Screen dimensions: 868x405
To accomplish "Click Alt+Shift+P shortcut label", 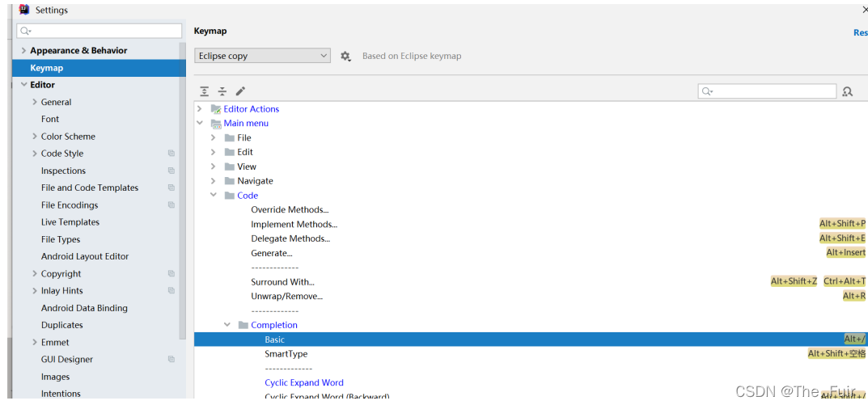I will (x=843, y=224).
